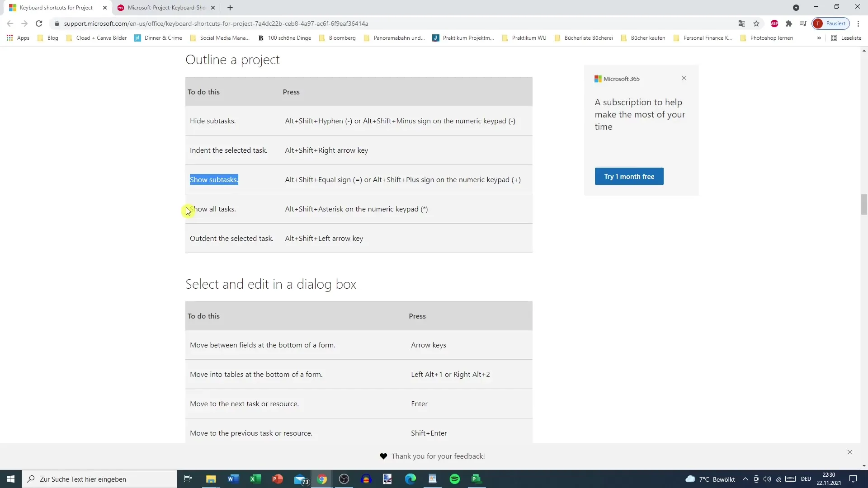Click the Pausiert profile button
This screenshot has width=868, height=488.
[833, 23]
